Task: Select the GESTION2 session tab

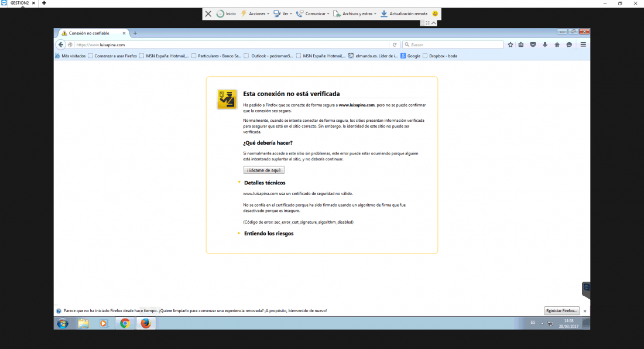Action: 19,4
